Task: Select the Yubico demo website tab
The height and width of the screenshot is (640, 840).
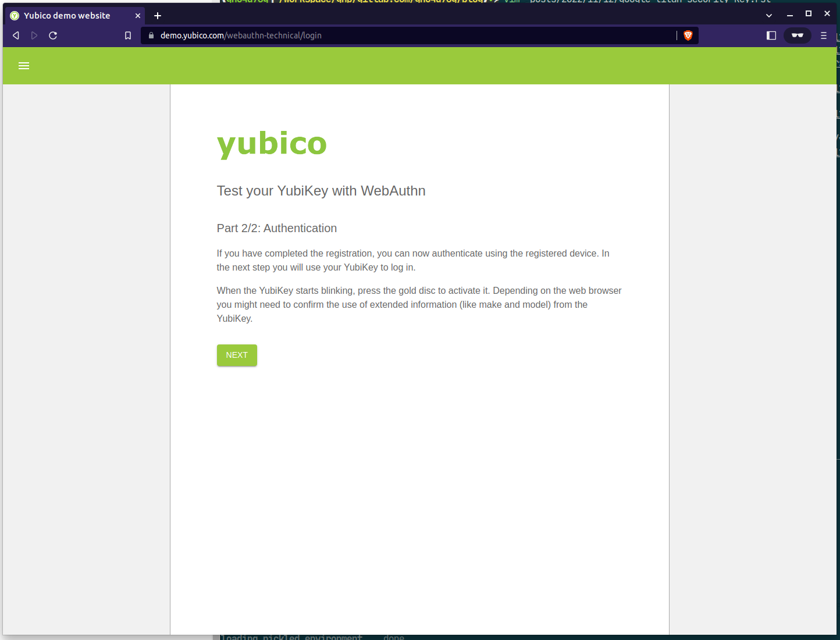Action: pos(75,16)
